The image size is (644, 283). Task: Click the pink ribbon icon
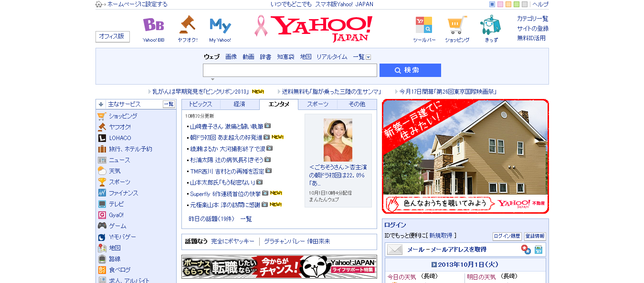[x=261, y=26]
